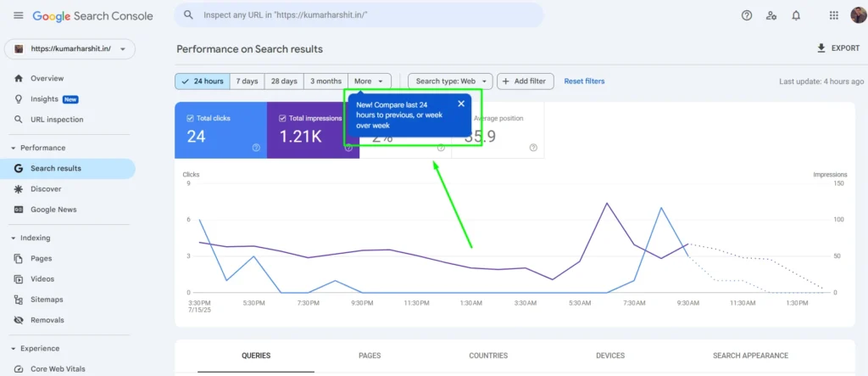Open the More date range dropdown
Viewport: 868px width, 376px height.
point(370,81)
